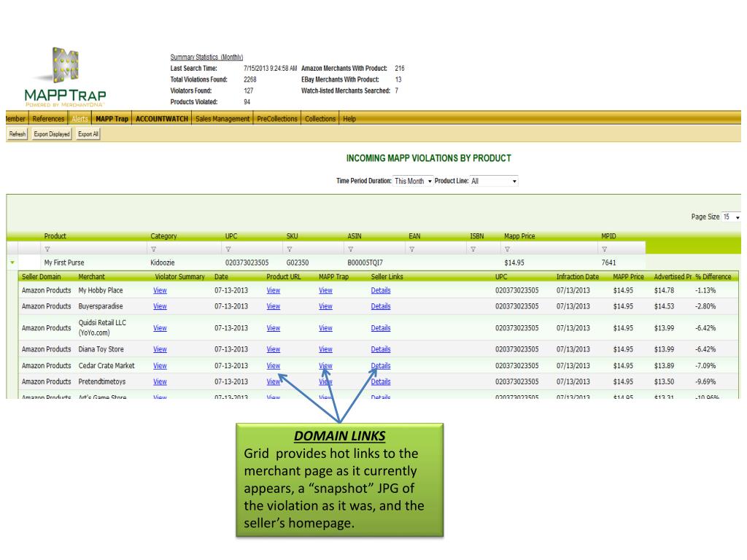Select the B00005TQI7 ASIN cell
Screen dimensions: 747x560
(365, 262)
